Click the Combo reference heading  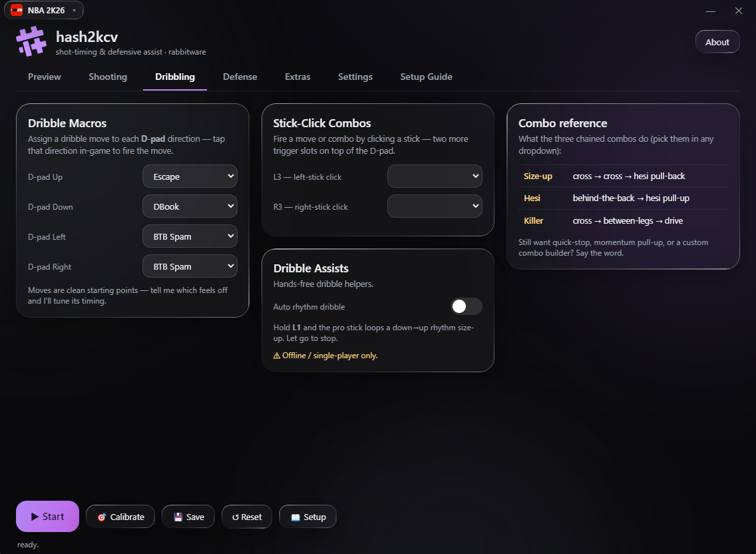[x=562, y=123]
